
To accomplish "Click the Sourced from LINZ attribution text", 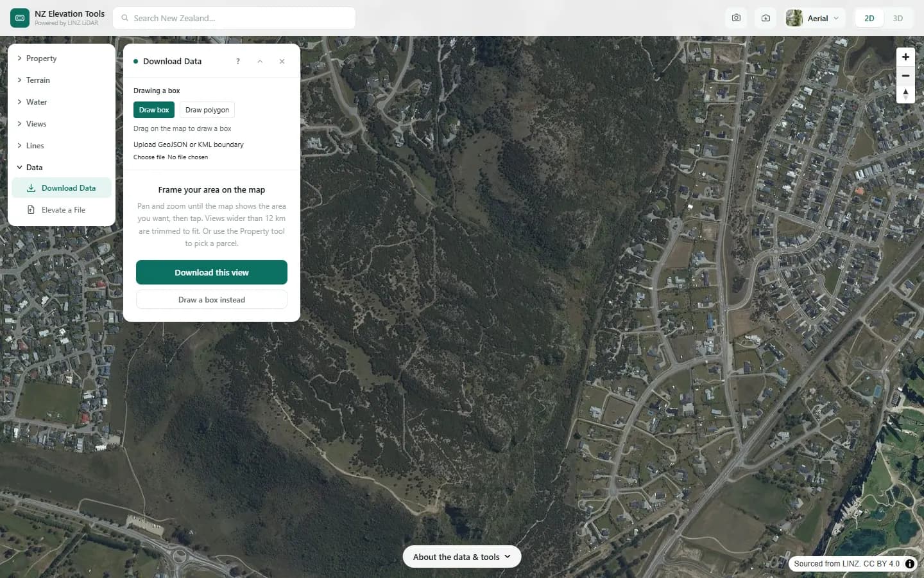I will (x=846, y=564).
